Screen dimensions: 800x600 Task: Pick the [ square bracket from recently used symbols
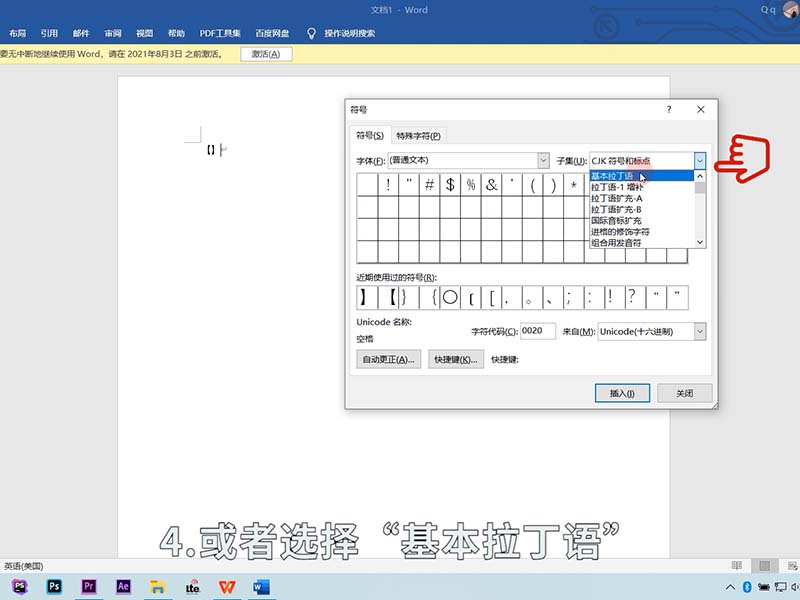[x=491, y=297]
